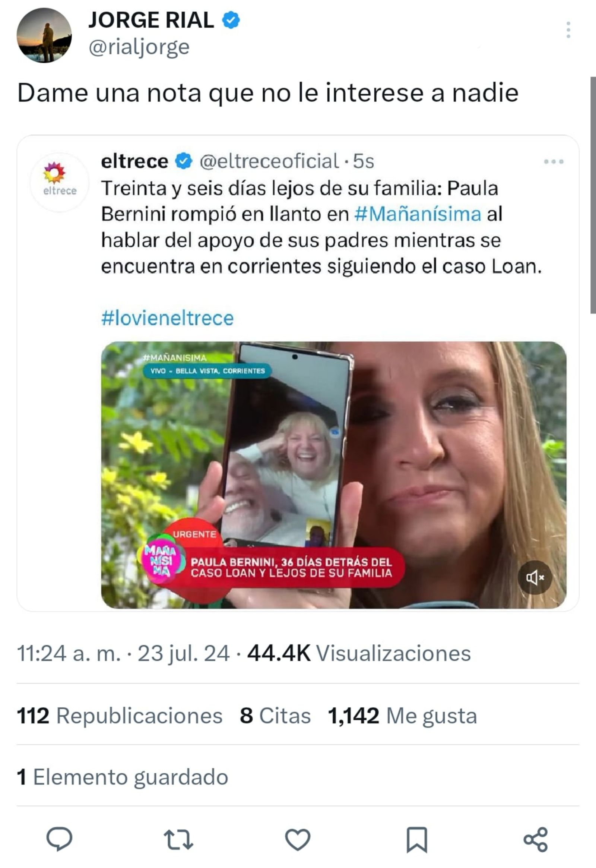This screenshot has width=596, height=868.
Task: Open the eltrece logo avatar
Action: [60, 182]
